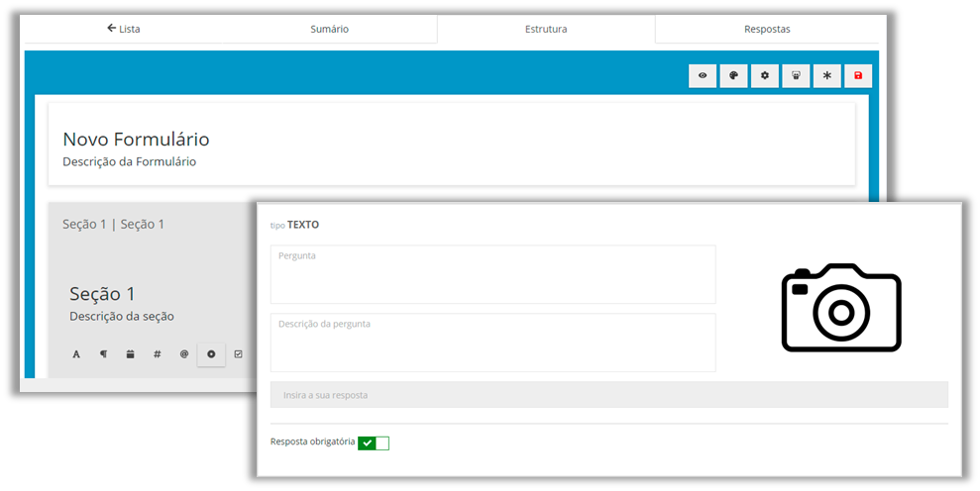This screenshot has width=980, height=491.
Task: Add a single-choice radio question
Action: [x=211, y=354]
